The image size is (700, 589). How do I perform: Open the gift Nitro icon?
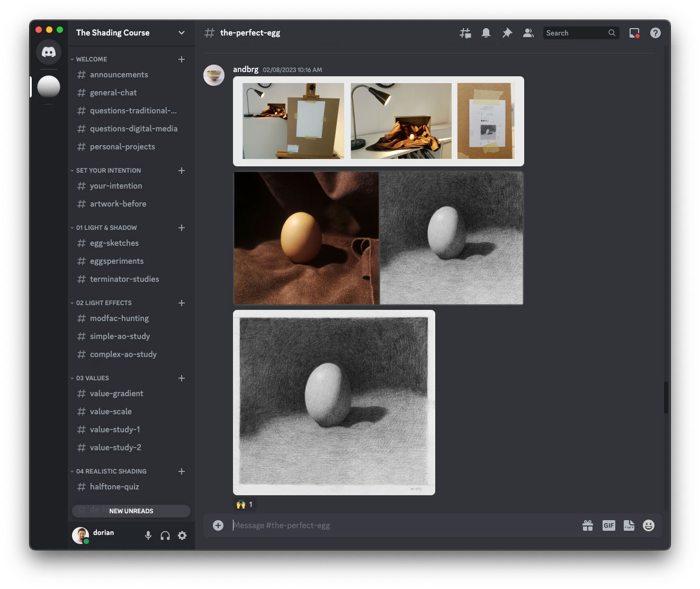tap(587, 525)
